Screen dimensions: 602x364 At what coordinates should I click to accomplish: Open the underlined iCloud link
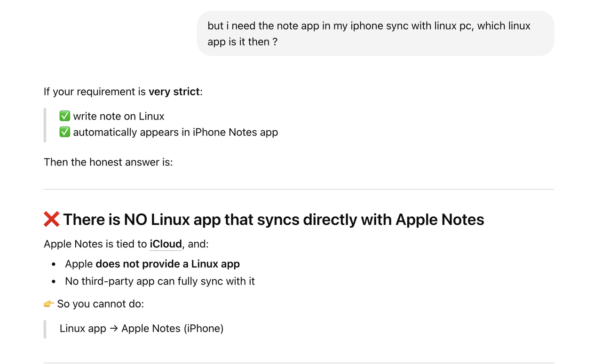[166, 244]
